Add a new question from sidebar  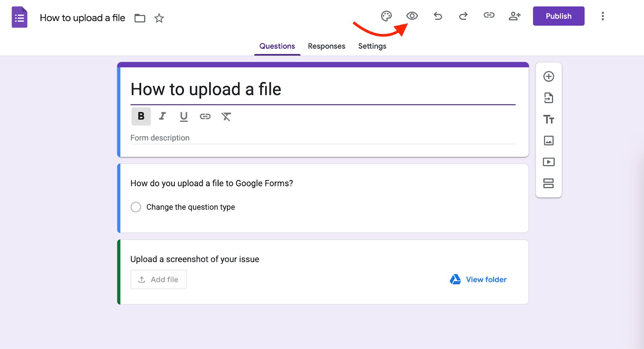tap(548, 76)
